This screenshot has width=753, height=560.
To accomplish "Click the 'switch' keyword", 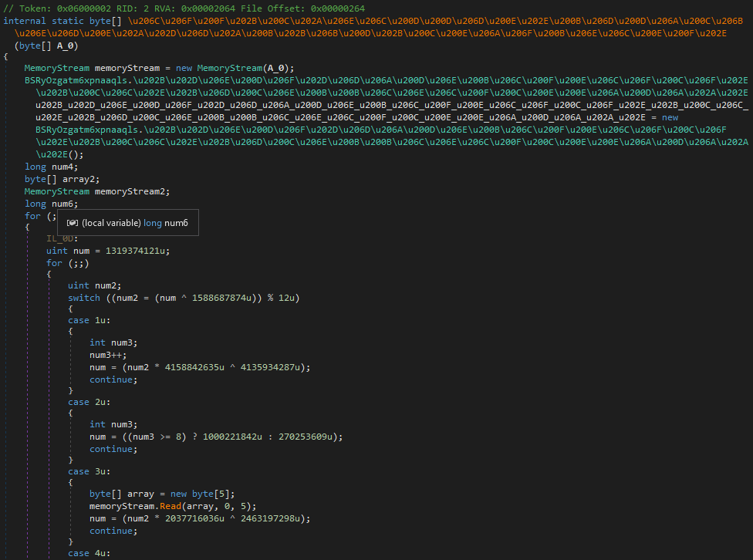I will point(84,298).
